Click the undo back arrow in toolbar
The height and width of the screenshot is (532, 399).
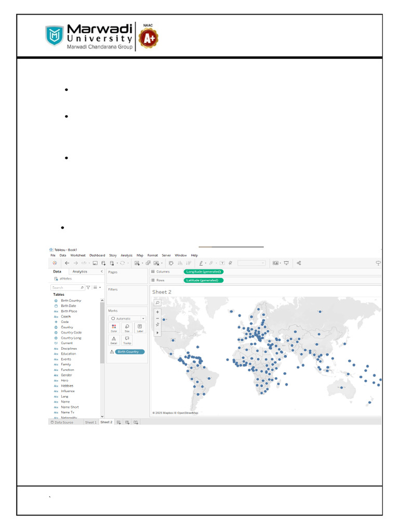pyautogui.click(x=67, y=263)
